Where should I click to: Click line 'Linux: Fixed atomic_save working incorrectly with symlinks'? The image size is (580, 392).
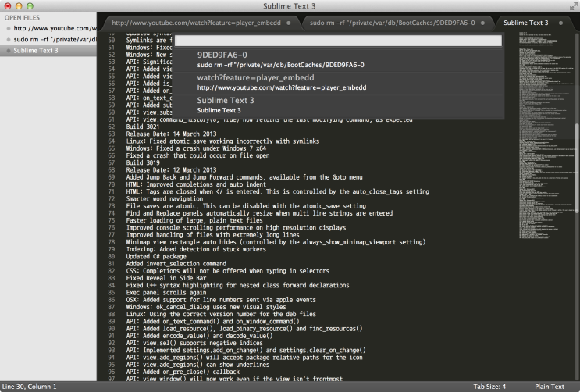point(222,141)
